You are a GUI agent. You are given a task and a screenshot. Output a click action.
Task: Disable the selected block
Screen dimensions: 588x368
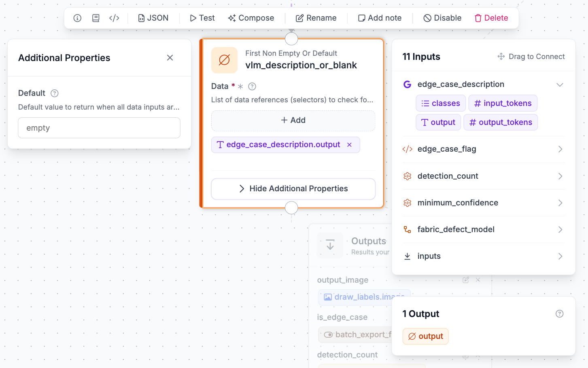442,18
